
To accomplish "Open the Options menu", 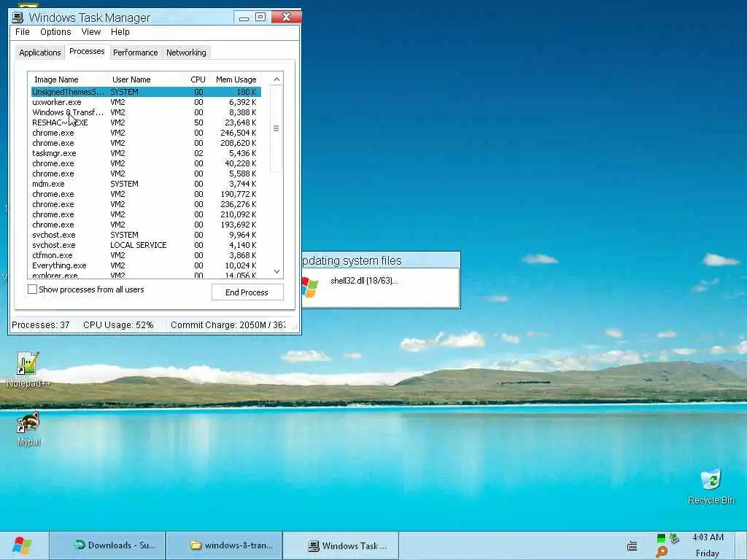I will point(55,32).
